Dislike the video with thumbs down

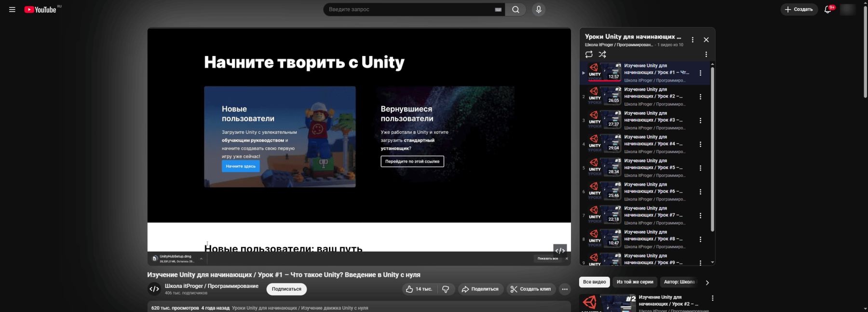[x=446, y=289]
